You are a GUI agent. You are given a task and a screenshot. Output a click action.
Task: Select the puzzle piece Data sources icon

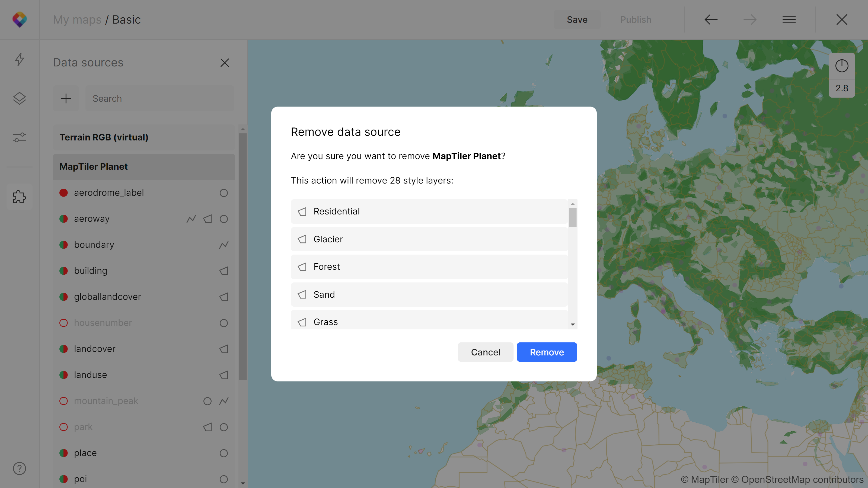pos(20,197)
